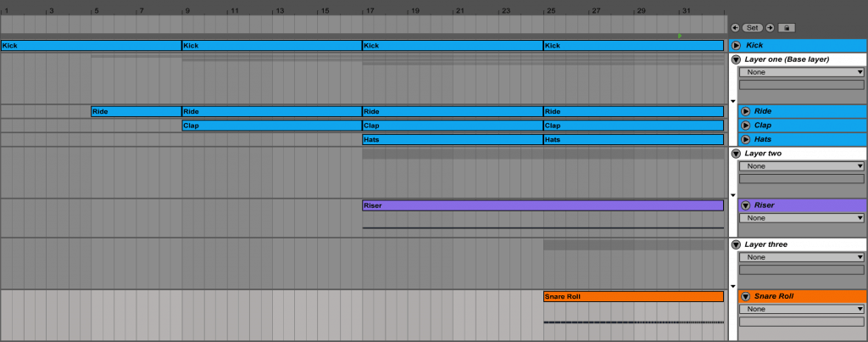The height and width of the screenshot is (342, 868).
Task: Select the Riser track title
Action: point(765,205)
